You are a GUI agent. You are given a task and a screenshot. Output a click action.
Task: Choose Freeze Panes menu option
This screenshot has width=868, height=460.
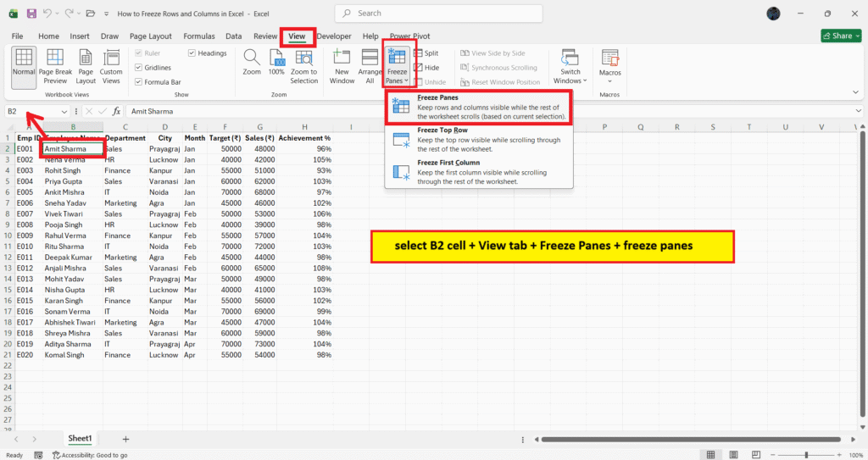pos(479,107)
